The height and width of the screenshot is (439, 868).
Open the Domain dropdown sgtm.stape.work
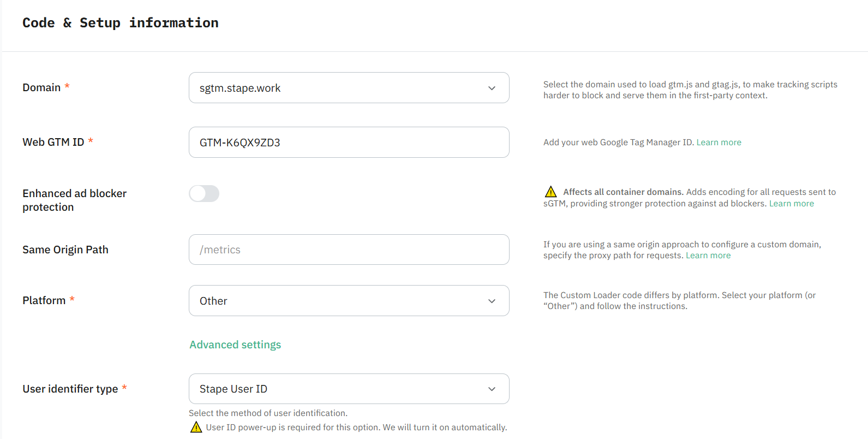(x=349, y=88)
